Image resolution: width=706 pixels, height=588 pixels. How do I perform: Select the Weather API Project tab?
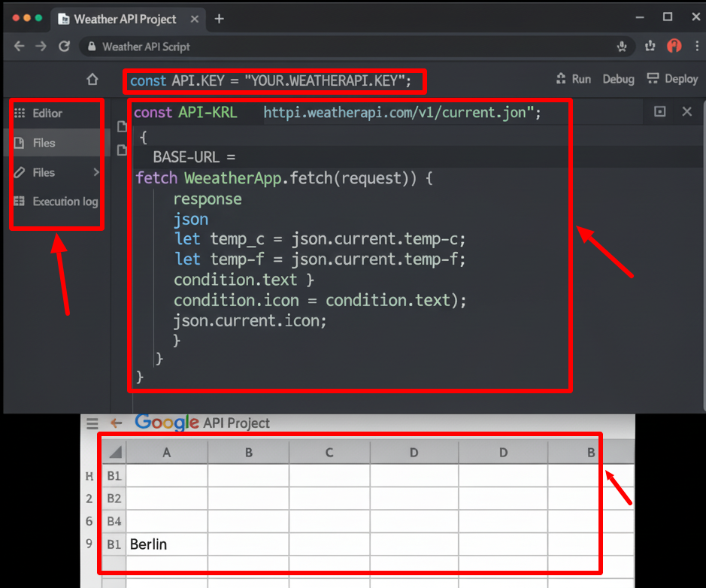[129, 20]
